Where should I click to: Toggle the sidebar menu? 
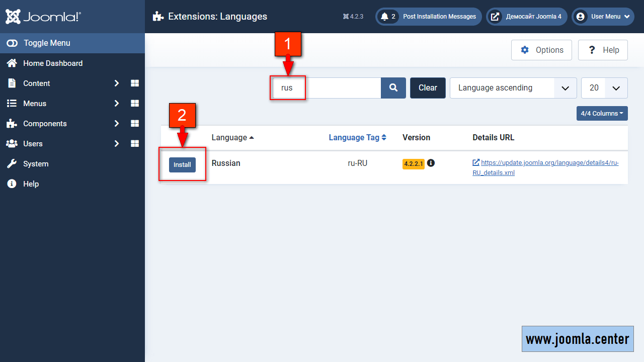tap(72, 43)
